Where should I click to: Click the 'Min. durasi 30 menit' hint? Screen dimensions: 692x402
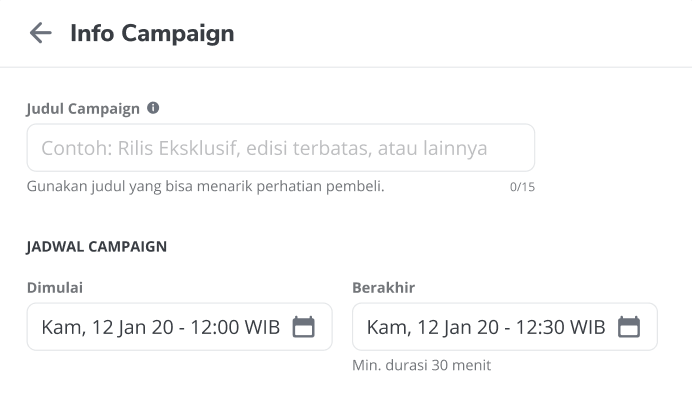point(421,365)
